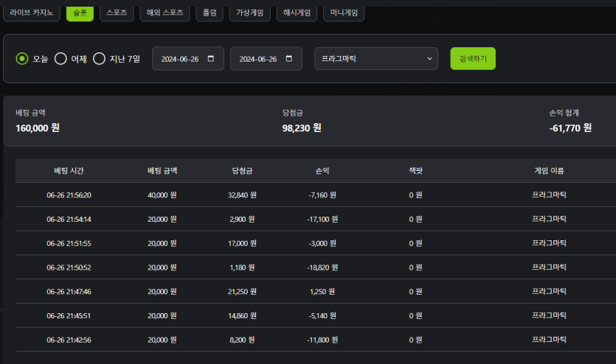Click the total betting amount 160,000 원

point(38,128)
